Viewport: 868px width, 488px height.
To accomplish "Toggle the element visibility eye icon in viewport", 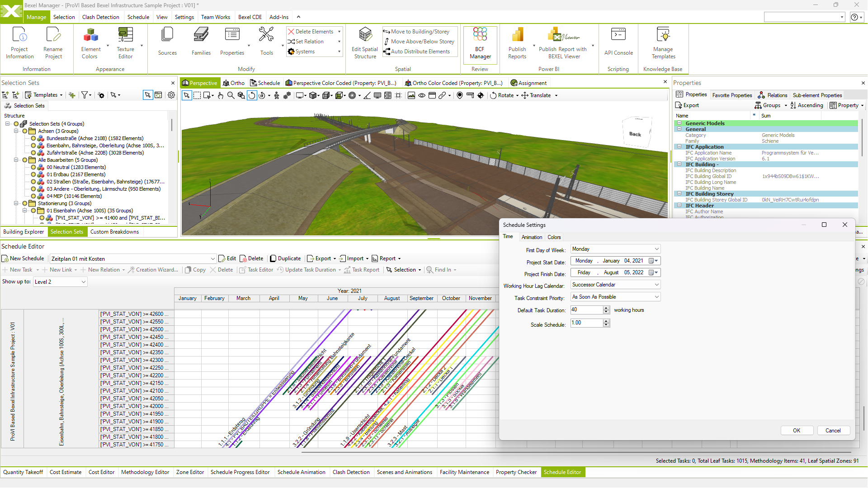I will point(422,95).
